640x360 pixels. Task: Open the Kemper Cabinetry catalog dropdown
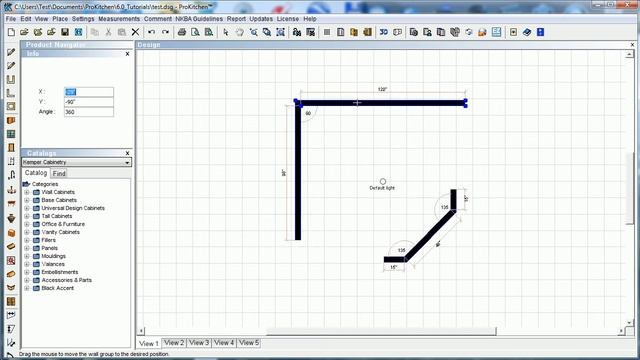[x=127, y=162]
